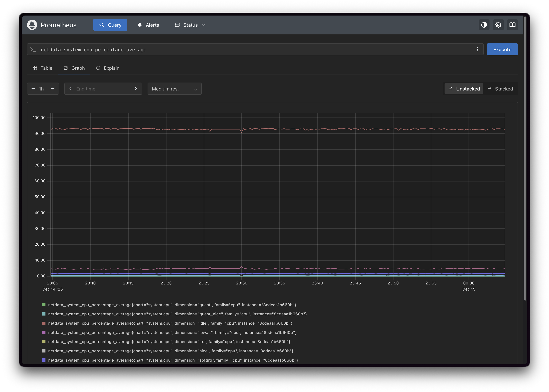The height and width of the screenshot is (392, 549).
Task: Open the settings gear icon
Action: (498, 25)
